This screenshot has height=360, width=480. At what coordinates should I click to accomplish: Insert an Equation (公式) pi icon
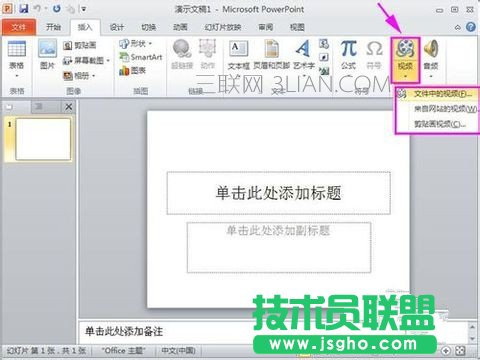349,48
